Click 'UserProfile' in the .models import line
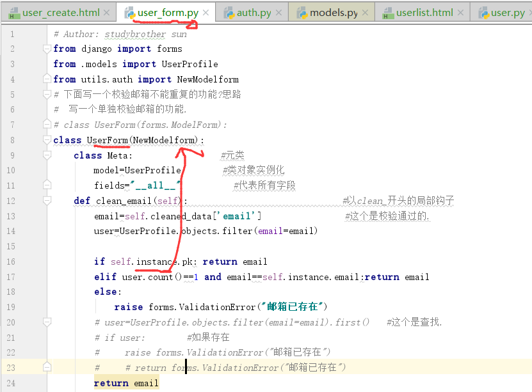The height and width of the screenshot is (392, 532). tap(189, 64)
